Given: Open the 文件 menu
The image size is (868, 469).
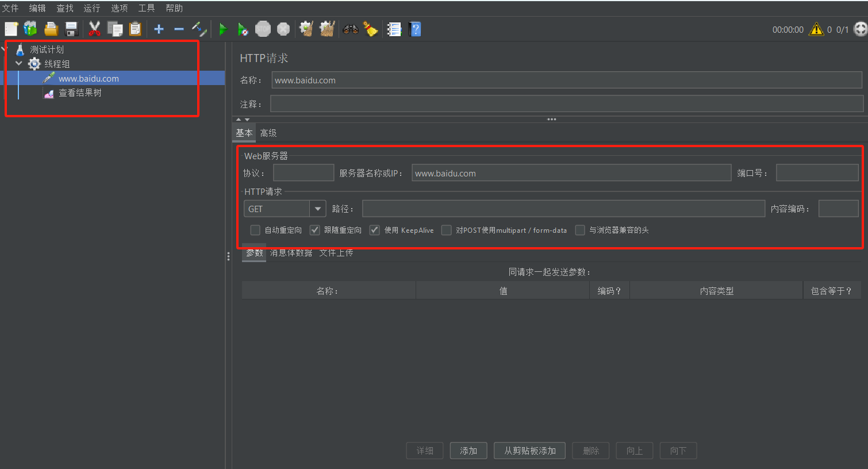Looking at the screenshot, I should [x=10, y=8].
